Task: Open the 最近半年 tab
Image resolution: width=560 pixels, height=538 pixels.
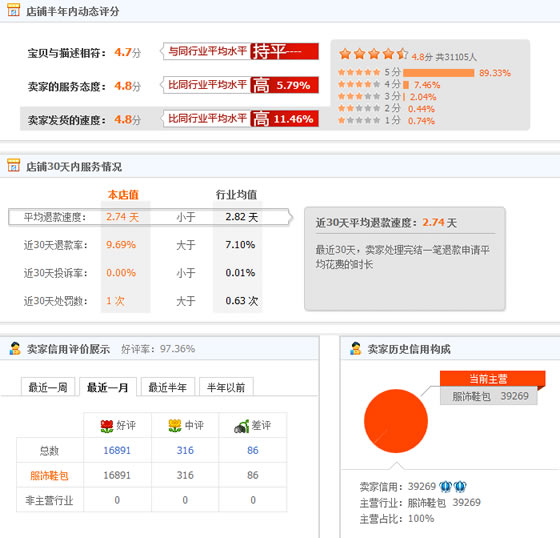Action: click(168, 387)
